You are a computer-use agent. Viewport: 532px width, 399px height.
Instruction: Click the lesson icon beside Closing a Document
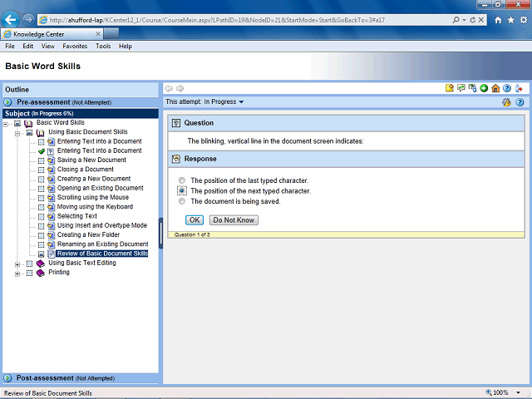click(x=51, y=170)
